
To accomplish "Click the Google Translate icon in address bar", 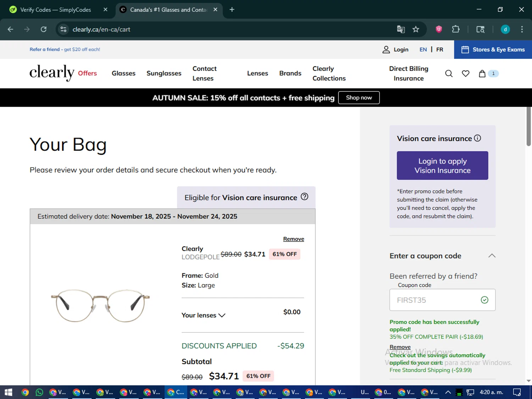I will (x=401, y=29).
